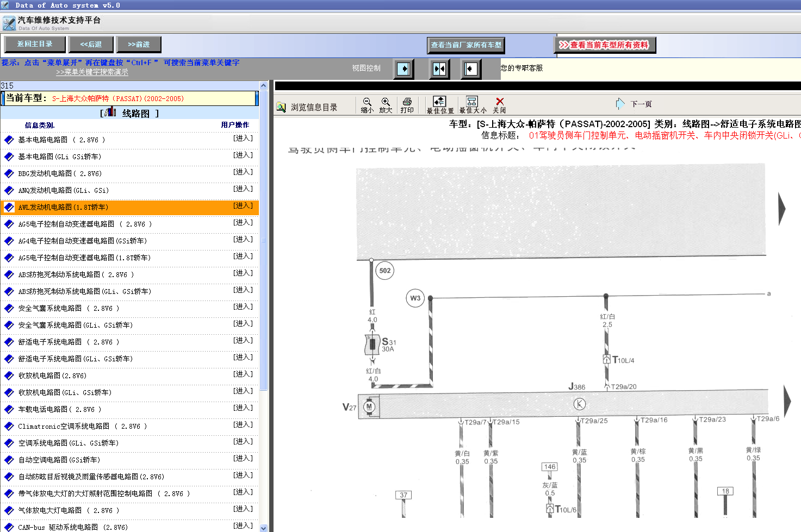The image size is (801, 532).
Task: Click the 37 reference box in diagram
Action: click(x=403, y=495)
